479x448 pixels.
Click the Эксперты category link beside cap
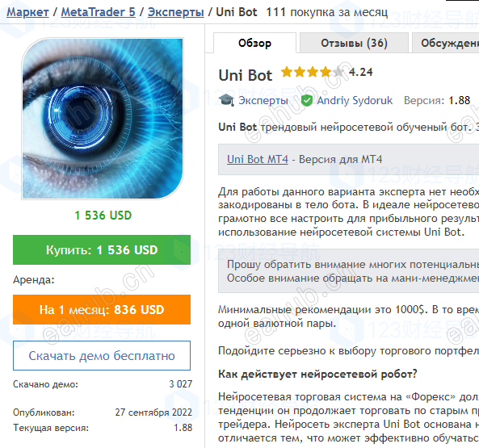click(x=263, y=100)
